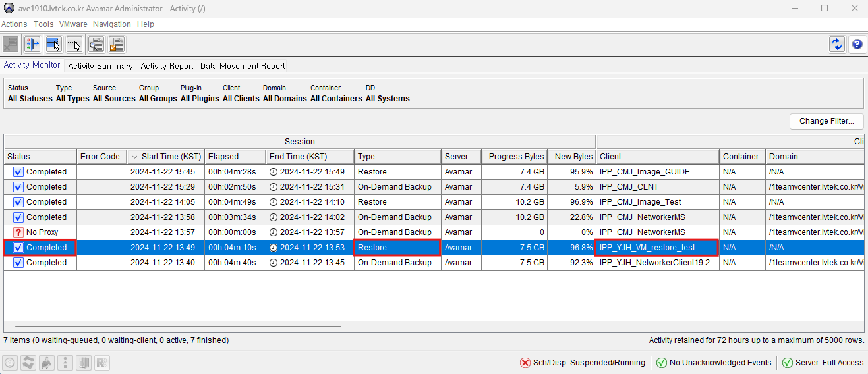
Task: Click All Statuses filter value
Action: point(30,99)
